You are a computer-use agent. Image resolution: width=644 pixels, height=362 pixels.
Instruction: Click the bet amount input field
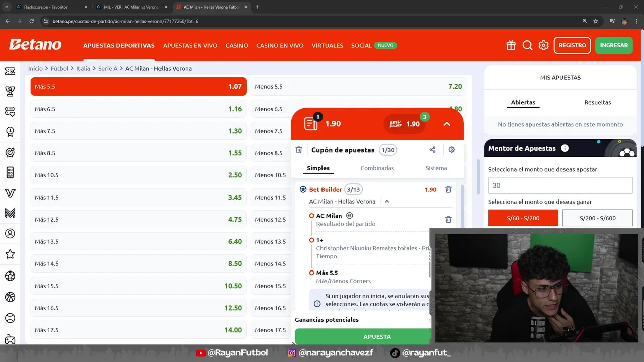(560, 185)
